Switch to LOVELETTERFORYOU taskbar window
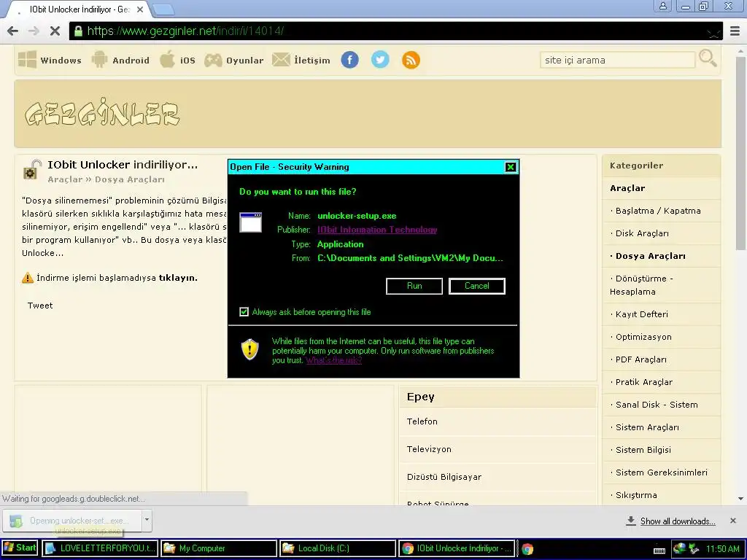Screen dimensions: 747x560 pyautogui.click(x=100, y=548)
